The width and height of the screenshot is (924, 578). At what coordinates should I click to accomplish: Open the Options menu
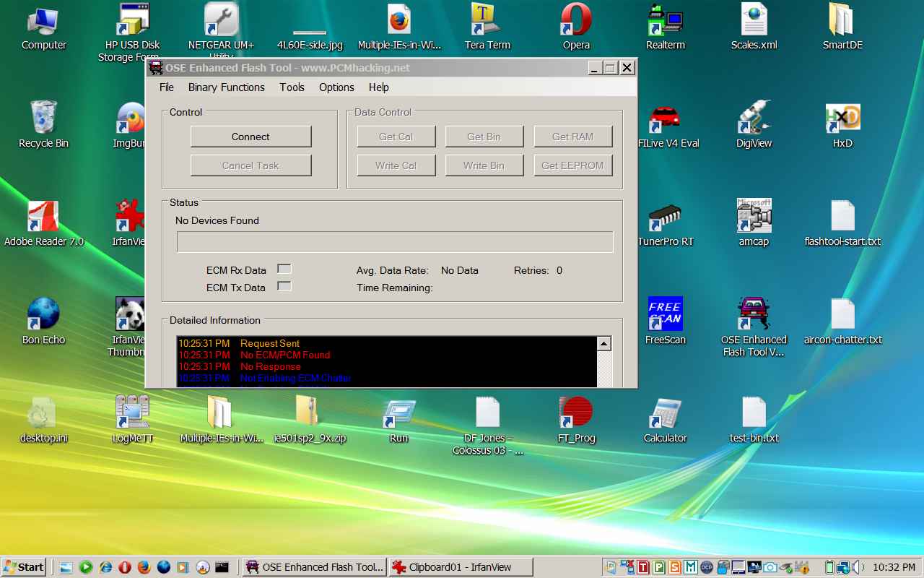(x=336, y=87)
